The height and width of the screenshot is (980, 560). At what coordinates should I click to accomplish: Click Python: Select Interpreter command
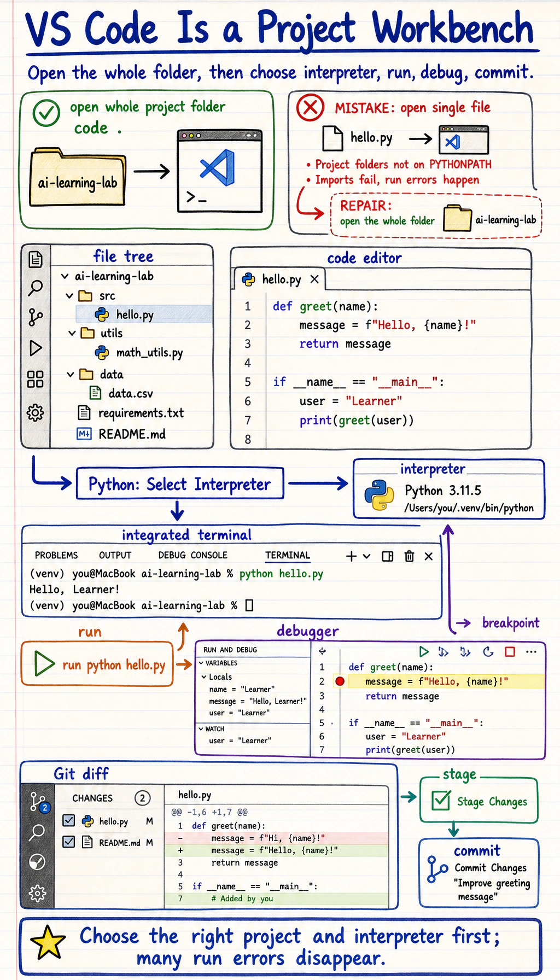coord(180,483)
